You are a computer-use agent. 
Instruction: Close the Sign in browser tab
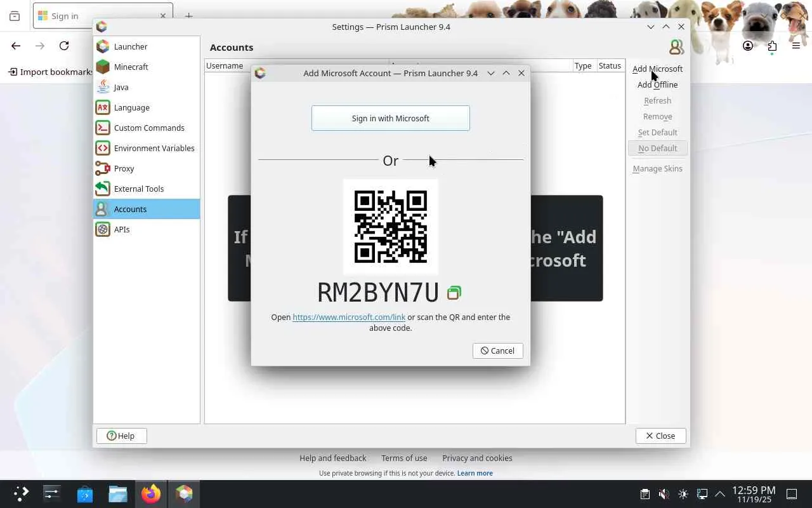click(163, 16)
